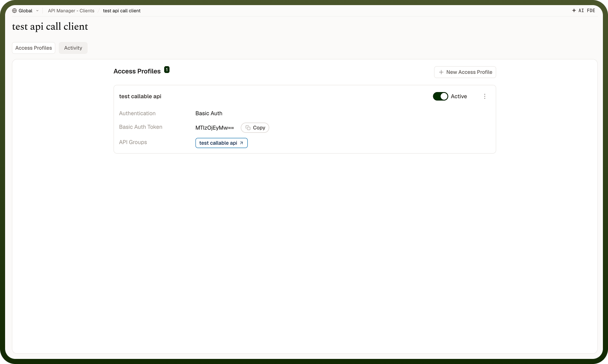Viewport: 608px width, 364px height.
Task: Click the Basic Auth value text
Action: click(209, 113)
